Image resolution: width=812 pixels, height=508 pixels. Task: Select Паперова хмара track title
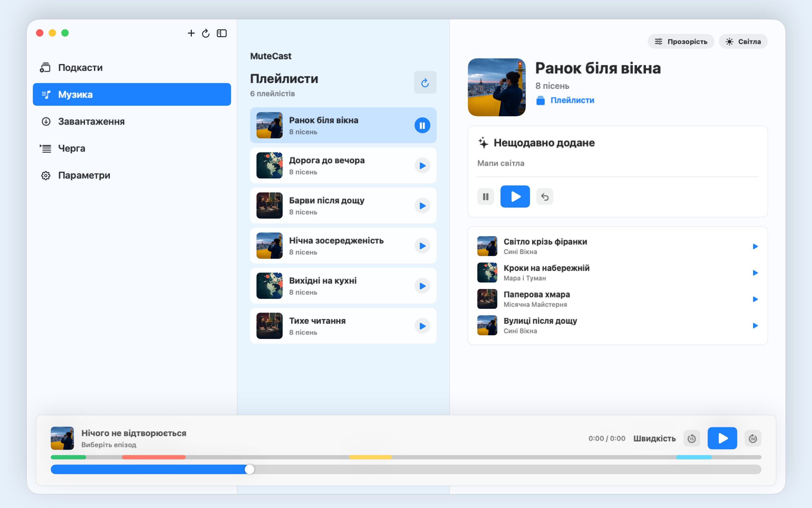click(537, 294)
